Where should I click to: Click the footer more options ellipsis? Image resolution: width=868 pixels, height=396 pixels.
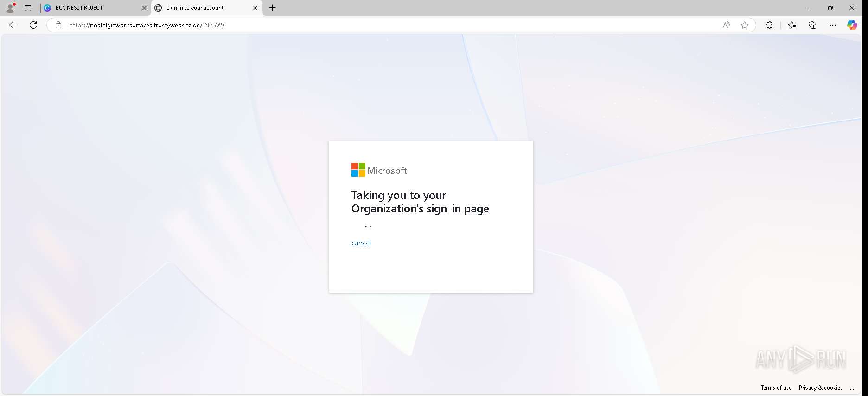(x=853, y=388)
